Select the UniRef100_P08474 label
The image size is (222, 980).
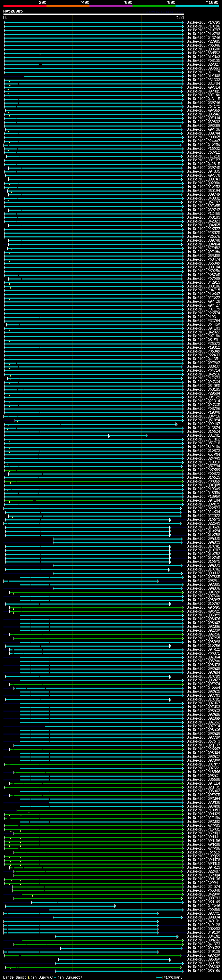tap(203, 259)
